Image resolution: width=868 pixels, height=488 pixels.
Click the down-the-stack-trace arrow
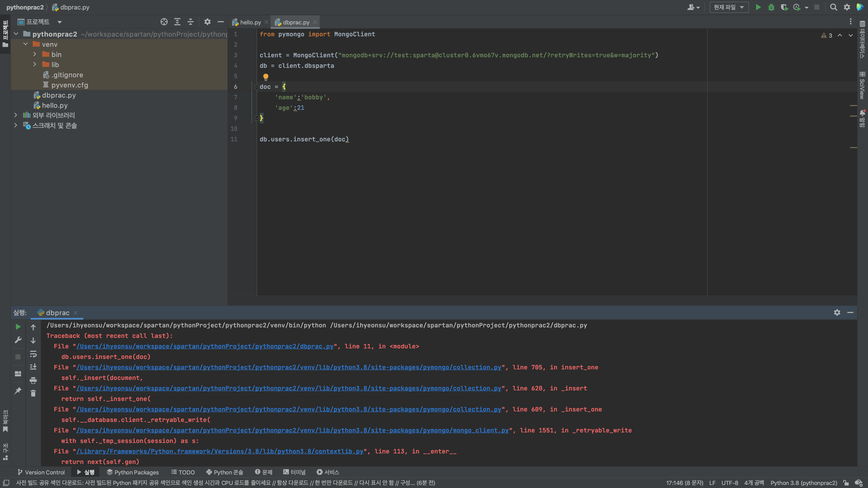click(33, 341)
